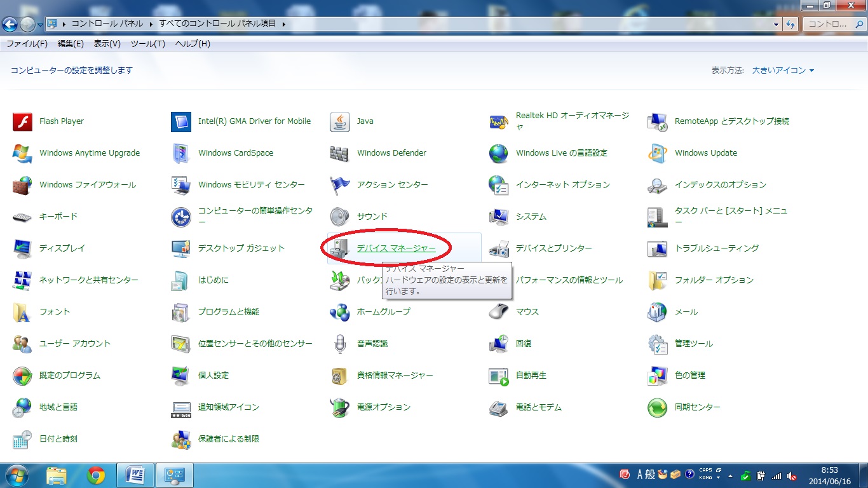
Task: Refresh the address bar view
Action: click(791, 24)
